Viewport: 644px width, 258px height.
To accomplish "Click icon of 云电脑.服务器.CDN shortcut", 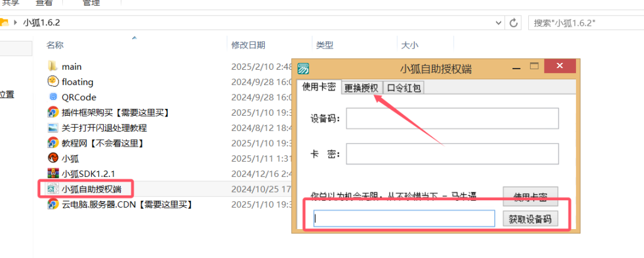I will [53, 204].
